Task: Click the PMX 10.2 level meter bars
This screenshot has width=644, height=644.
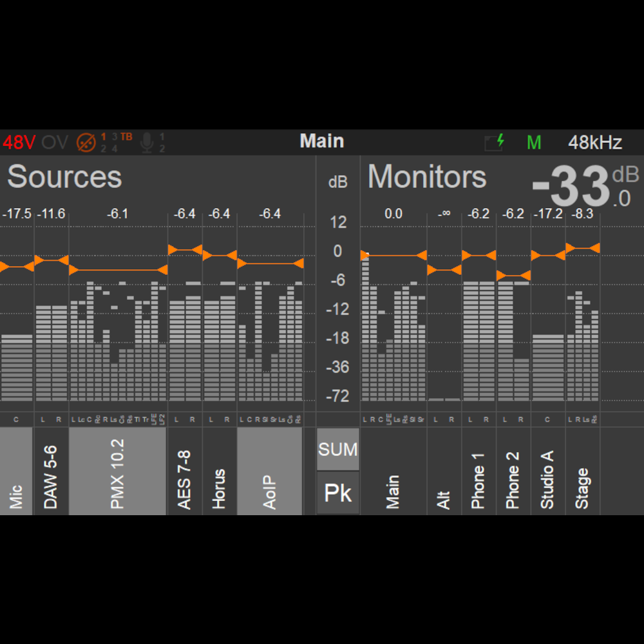Action: [x=118, y=341]
